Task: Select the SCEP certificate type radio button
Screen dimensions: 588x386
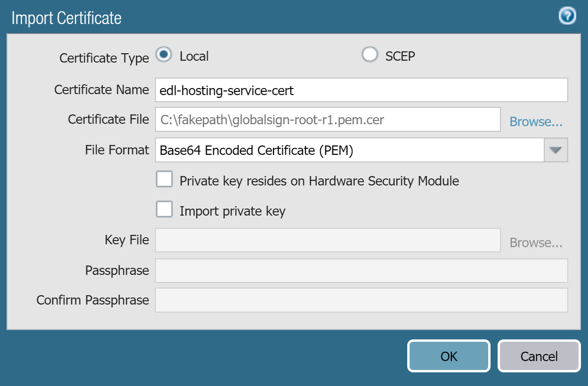Action: pos(370,56)
